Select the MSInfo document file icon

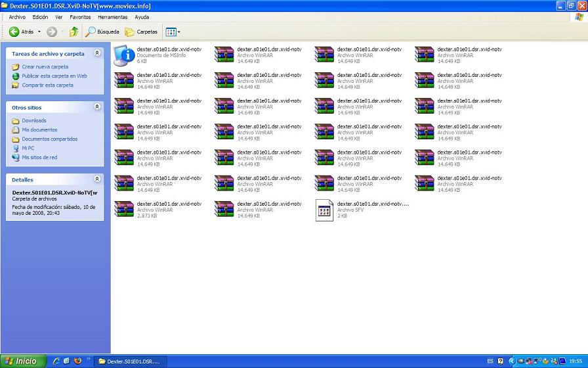pyautogui.click(x=124, y=55)
